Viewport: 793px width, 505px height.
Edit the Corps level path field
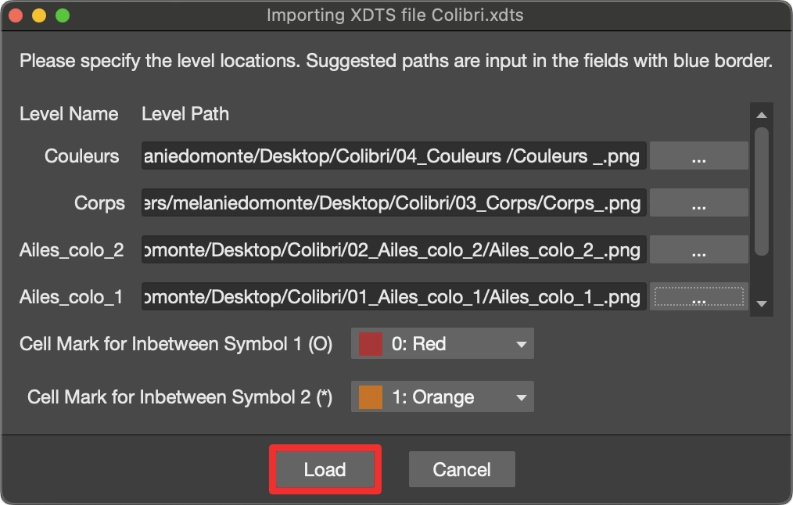pyautogui.click(x=393, y=203)
